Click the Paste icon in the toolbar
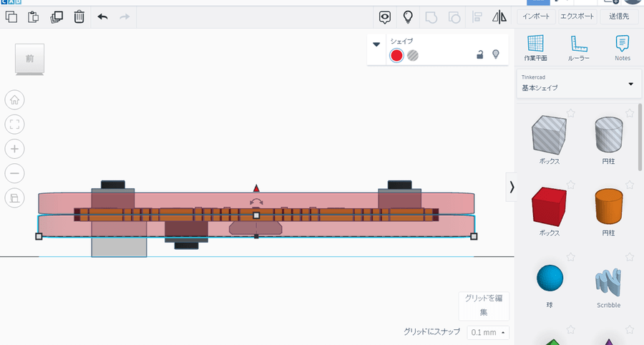The image size is (644, 345). [x=33, y=16]
